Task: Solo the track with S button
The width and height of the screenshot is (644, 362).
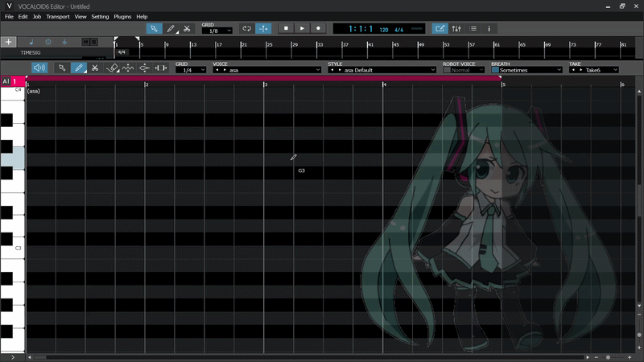Action: (93, 42)
